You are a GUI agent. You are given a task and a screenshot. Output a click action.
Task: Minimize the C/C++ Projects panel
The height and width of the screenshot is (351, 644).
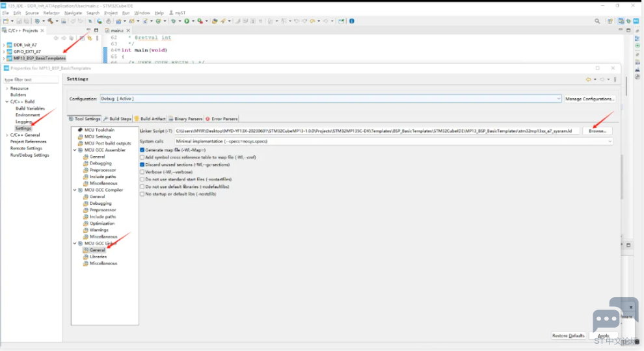[88, 30]
